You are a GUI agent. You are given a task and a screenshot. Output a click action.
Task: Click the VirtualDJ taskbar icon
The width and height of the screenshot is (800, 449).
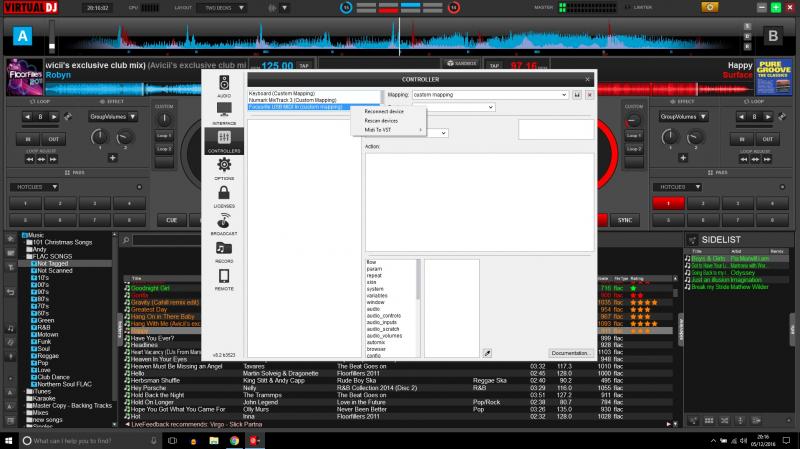254,440
